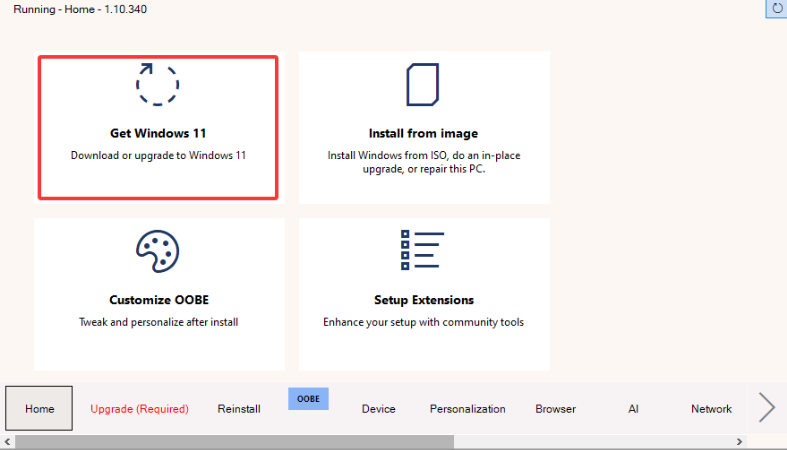787x450 pixels.
Task: Switch to the Home tab
Action: pyautogui.click(x=39, y=408)
